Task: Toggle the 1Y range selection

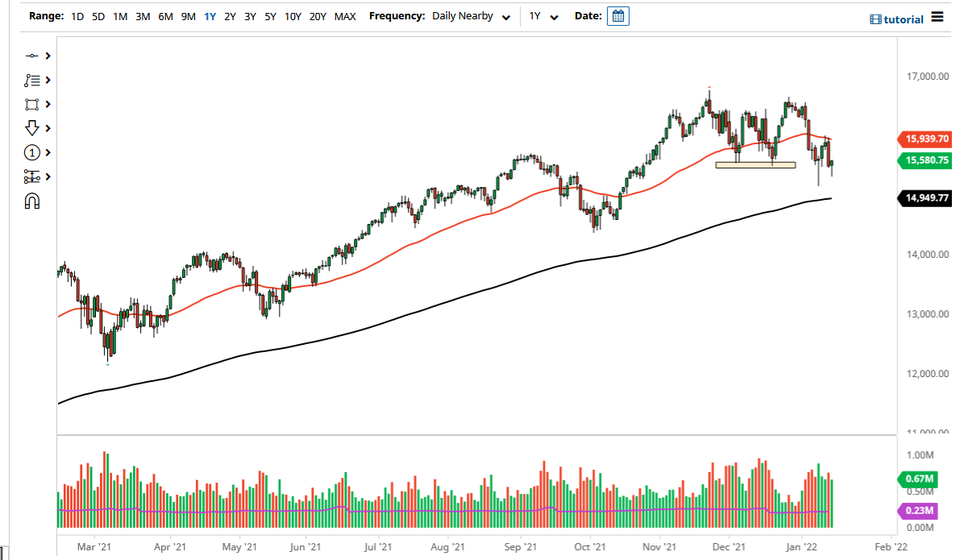Action: pyautogui.click(x=210, y=16)
